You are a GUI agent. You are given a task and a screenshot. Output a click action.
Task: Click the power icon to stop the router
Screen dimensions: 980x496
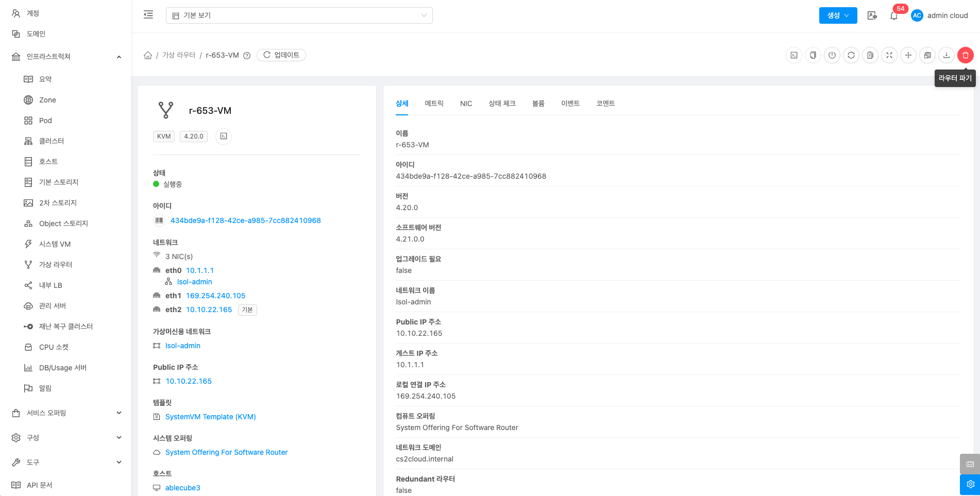(x=832, y=55)
